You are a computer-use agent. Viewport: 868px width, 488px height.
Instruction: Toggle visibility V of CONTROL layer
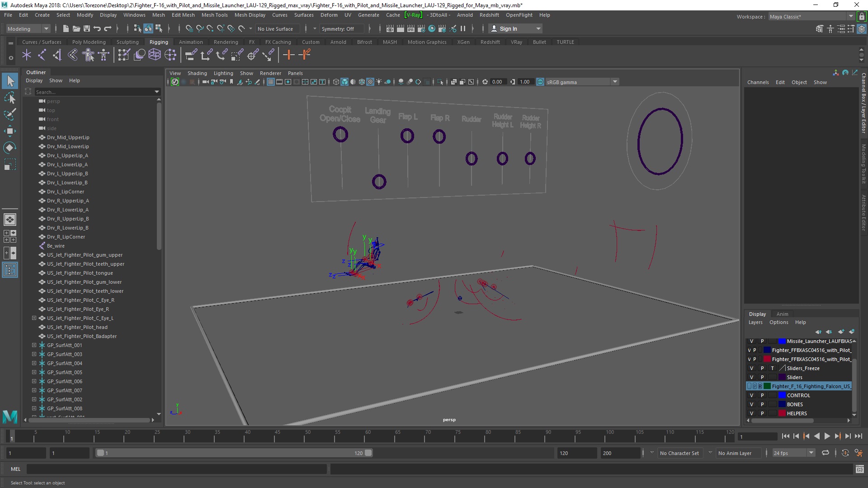click(751, 395)
